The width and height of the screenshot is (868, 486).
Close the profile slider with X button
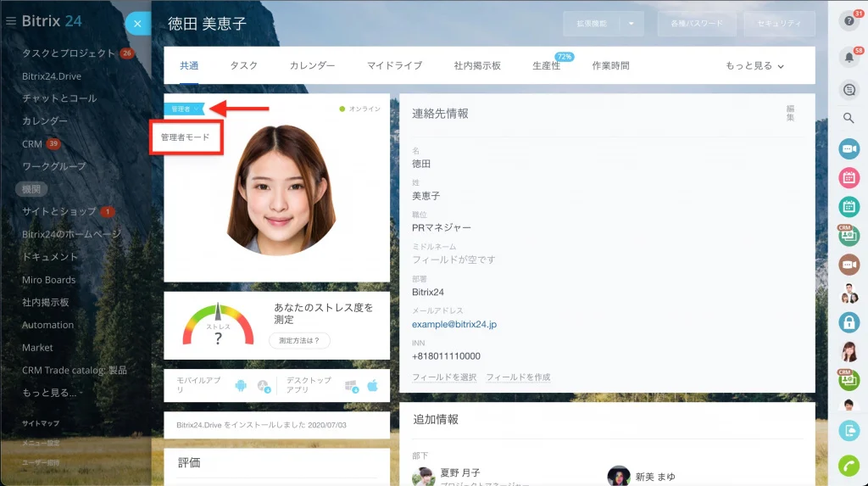click(x=137, y=24)
